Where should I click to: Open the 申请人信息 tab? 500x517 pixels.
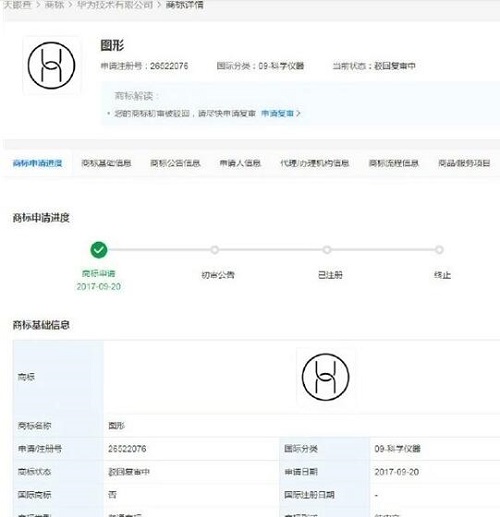click(240, 163)
